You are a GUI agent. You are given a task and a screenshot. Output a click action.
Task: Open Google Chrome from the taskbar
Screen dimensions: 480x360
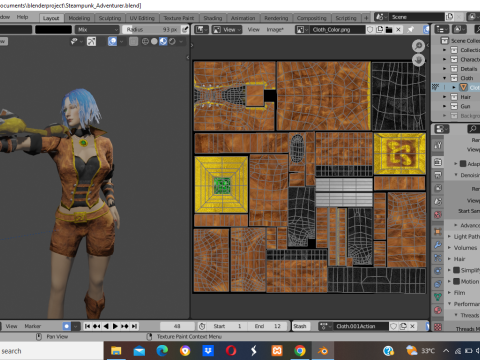click(300, 351)
